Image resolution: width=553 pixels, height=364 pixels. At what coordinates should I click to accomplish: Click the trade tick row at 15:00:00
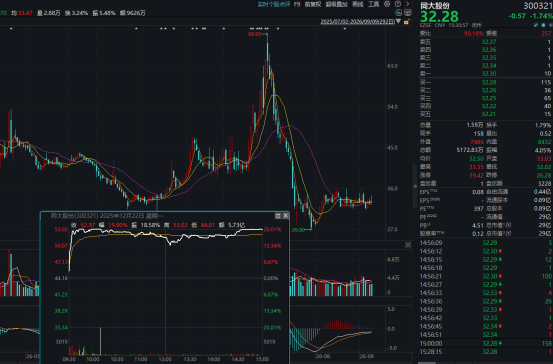(x=486, y=343)
